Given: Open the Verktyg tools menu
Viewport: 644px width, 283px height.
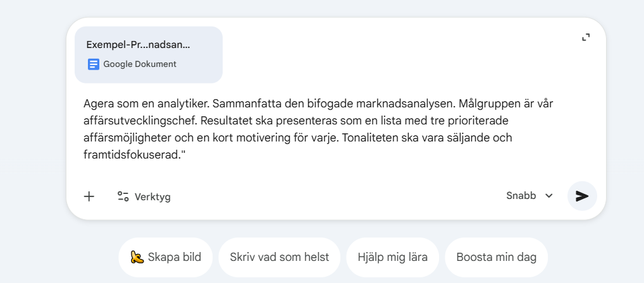Looking at the screenshot, I should tap(152, 196).
